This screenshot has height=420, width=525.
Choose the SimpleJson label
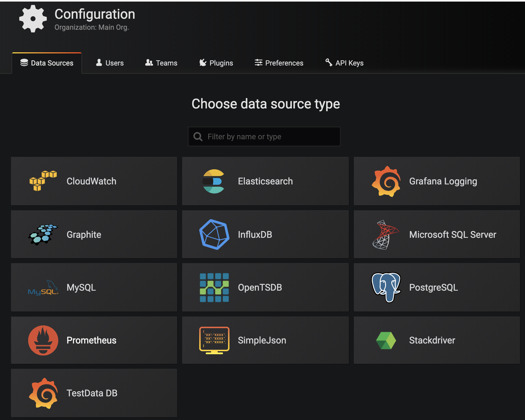(x=262, y=341)
